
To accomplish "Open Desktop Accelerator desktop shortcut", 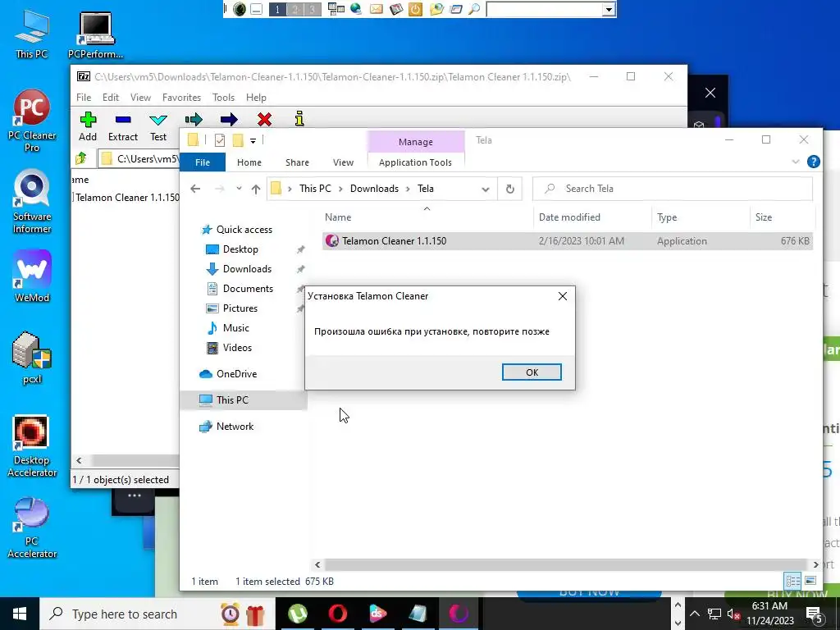I will [x=32, y=446].
